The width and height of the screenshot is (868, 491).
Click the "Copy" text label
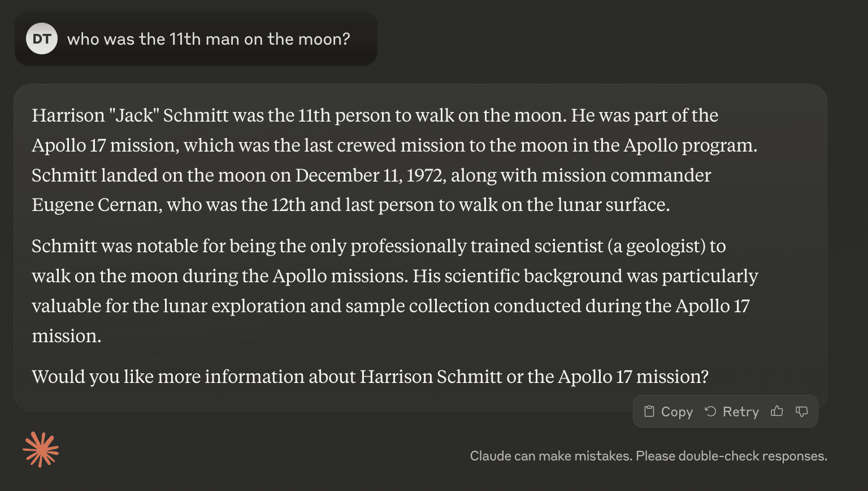pos(677,412)
